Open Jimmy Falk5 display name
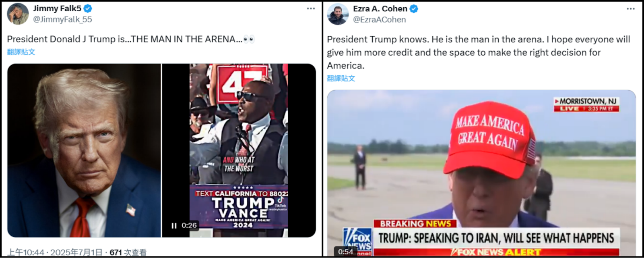Viewport: 644px width, 258px height. point(57,8)
